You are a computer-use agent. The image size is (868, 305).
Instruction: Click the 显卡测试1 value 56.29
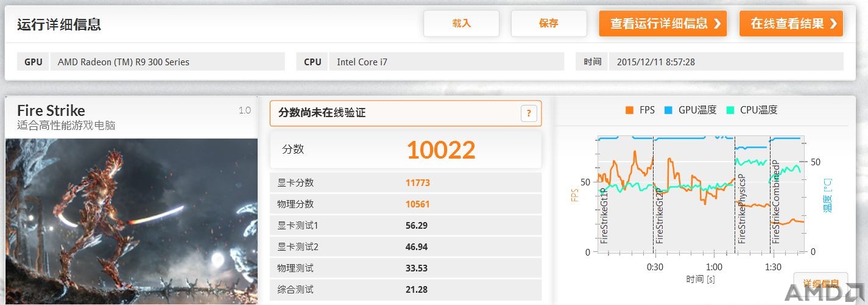(416, 226)
